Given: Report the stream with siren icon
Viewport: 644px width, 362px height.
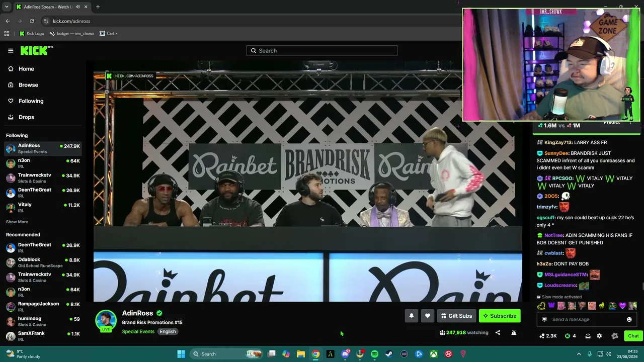Looking at the screenshot, I should (x=514, y=332).
